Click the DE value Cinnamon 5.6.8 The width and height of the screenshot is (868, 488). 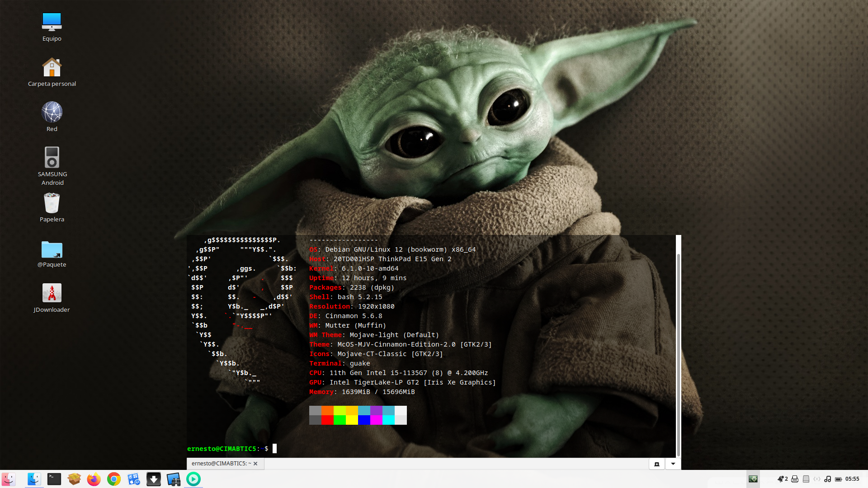354,316
